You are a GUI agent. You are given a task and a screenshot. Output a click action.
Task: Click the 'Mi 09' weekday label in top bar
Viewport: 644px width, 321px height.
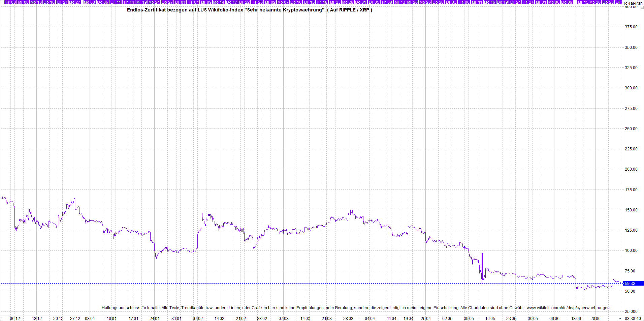click(x=206, y=2)
